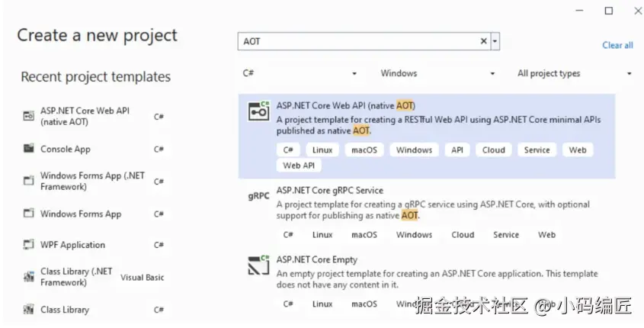
Task: Click the ASP.NET Core Empty template icon
Action: click(x=259, y=265)
